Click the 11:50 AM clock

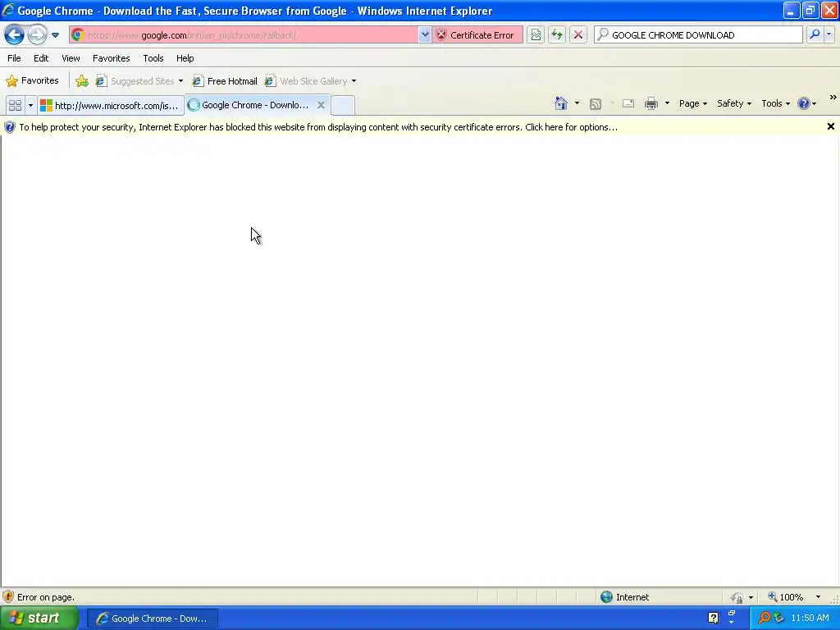point(810,619)
